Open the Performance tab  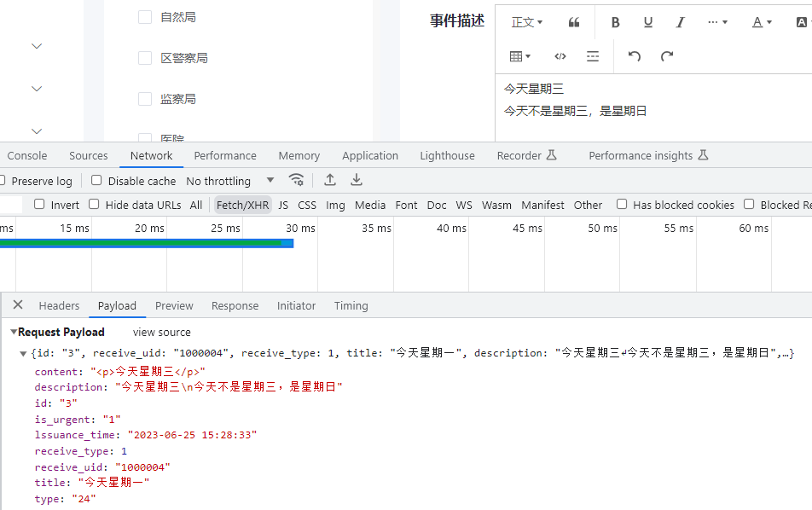[x=225, y=156]
